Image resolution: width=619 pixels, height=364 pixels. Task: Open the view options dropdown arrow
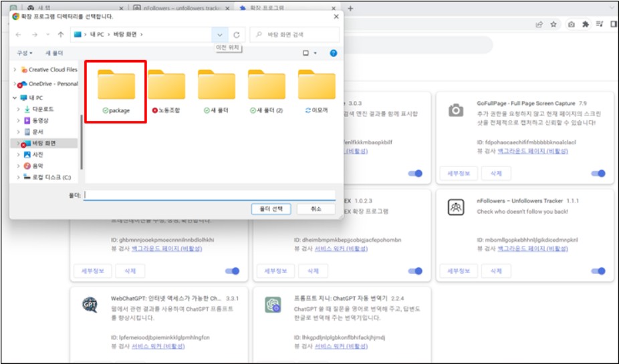pyautogui.click(x=315, y=53)
